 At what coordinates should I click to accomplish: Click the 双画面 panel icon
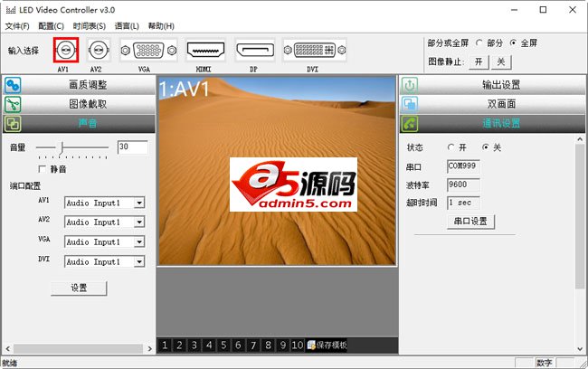click(409, 104)
